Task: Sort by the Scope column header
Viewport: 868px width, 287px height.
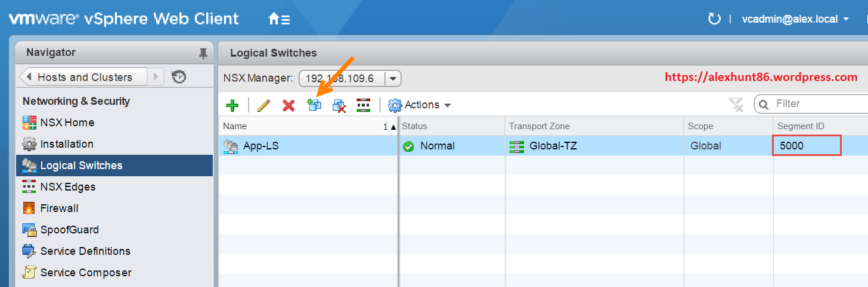Action: (x=728, y=126)
